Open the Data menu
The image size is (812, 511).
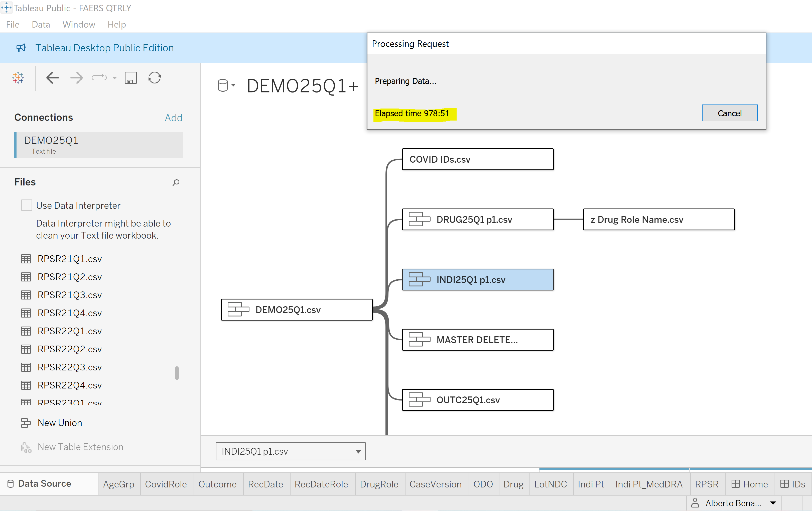coord(41,24)
